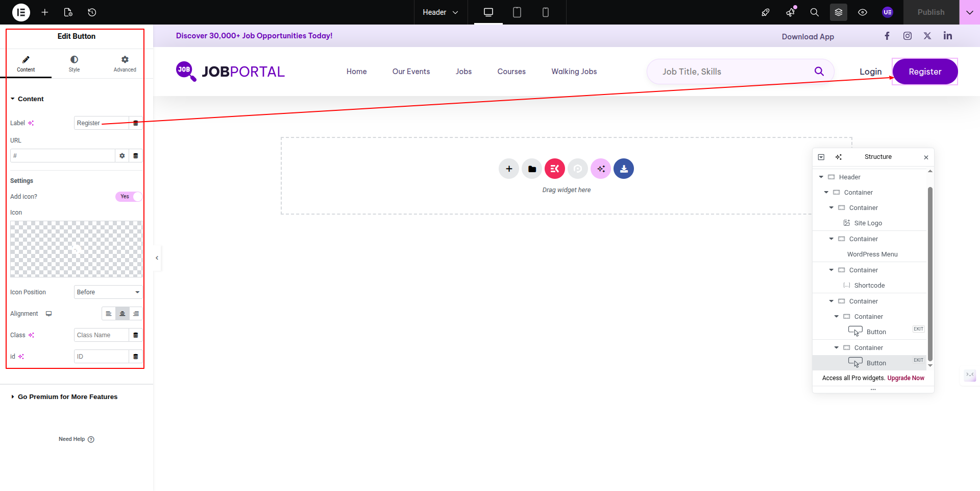The image size is (980, 491).
Task: Click the pink Essential Kit templates icon
Action: point(554,169)
